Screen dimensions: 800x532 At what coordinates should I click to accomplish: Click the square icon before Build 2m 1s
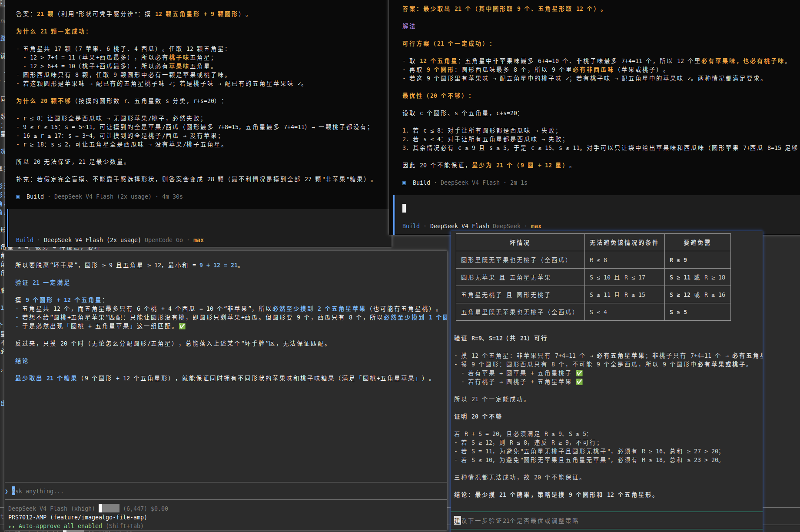tap(404, 183)
